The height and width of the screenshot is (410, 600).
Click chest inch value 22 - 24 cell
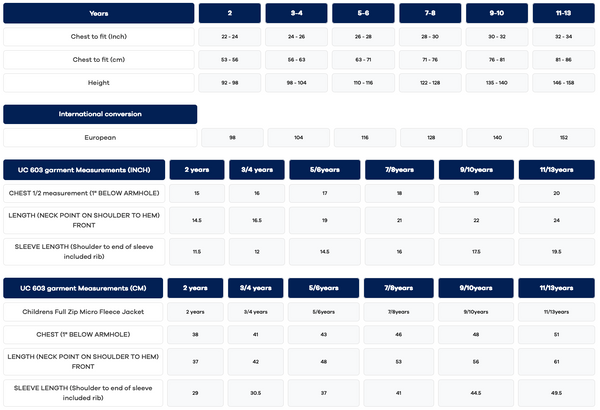pos(230,37)
